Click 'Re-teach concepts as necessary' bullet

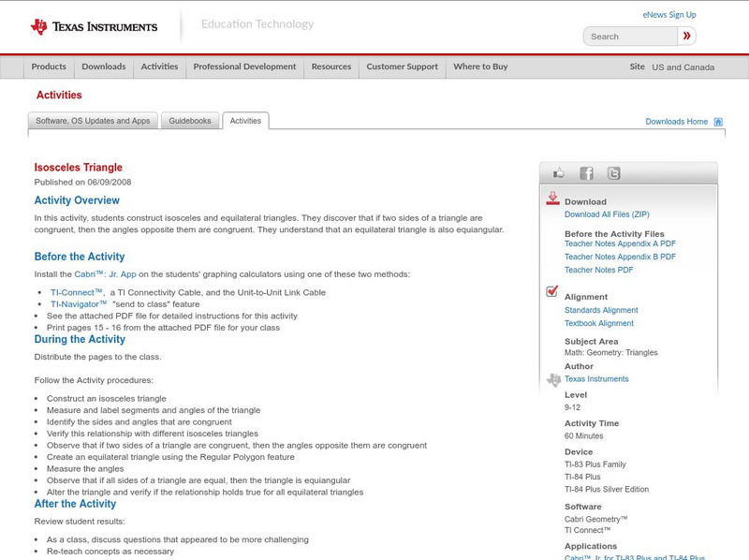coord(110,552)
